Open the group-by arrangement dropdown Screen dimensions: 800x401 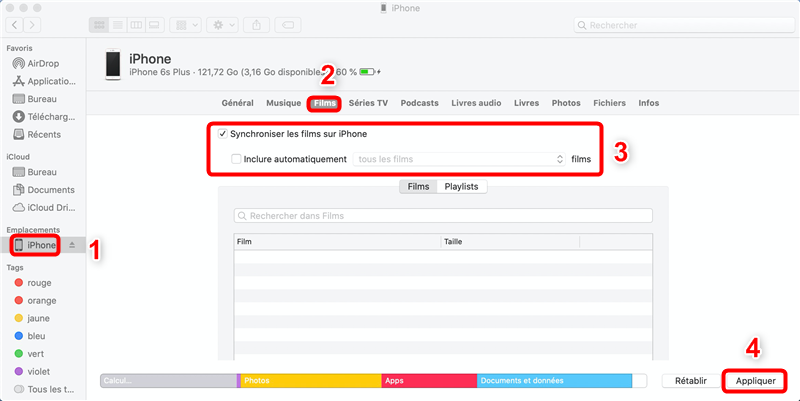click(x=186, y=25)
